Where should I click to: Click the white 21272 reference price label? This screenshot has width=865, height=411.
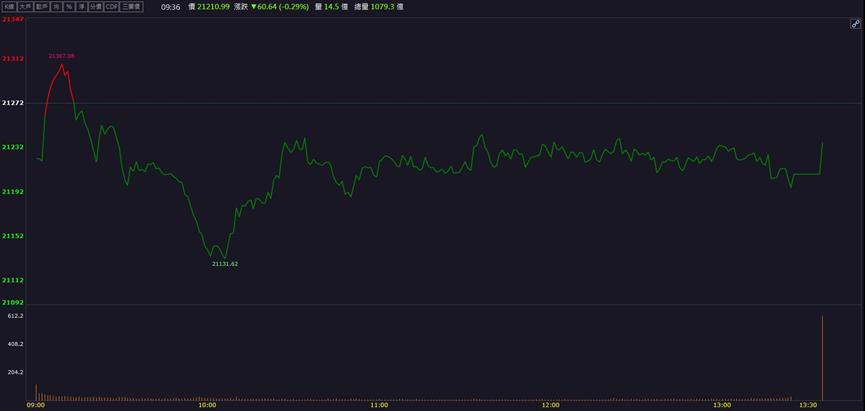pos(12,103)
